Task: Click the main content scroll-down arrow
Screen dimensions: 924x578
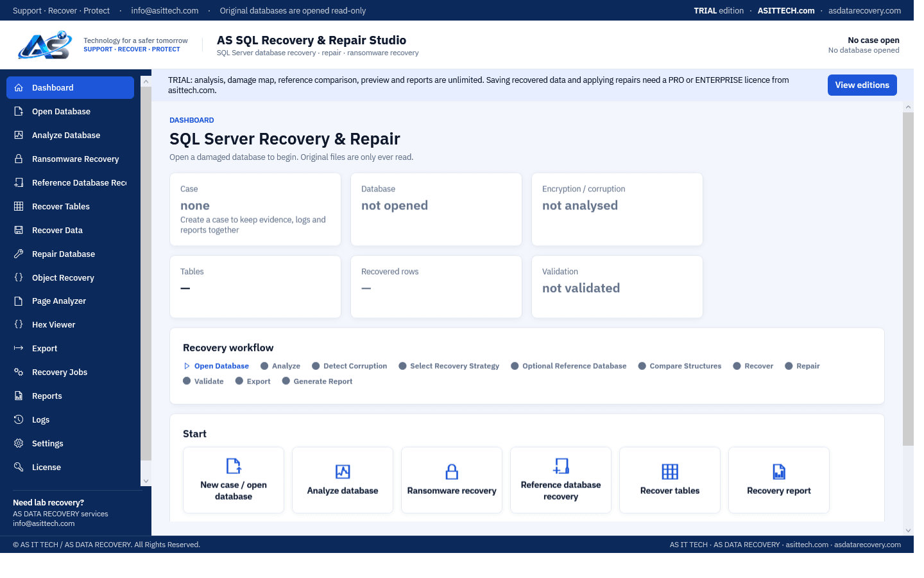Action: pos(908,530)
